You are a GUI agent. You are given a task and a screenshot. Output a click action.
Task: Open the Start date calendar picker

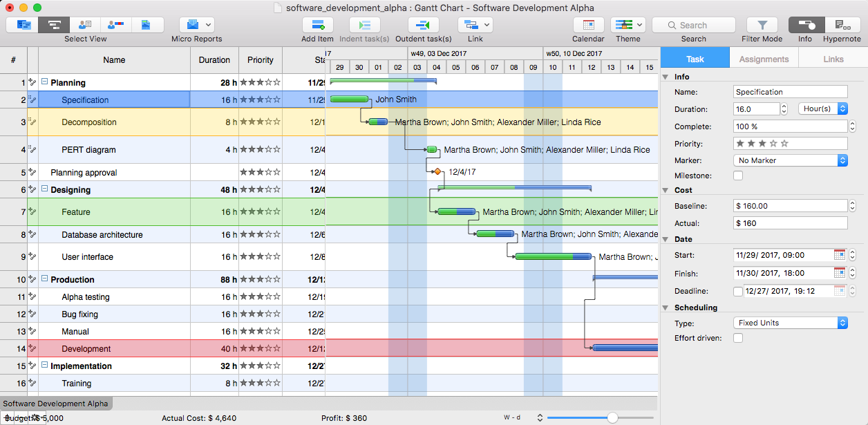pos(840,255)
